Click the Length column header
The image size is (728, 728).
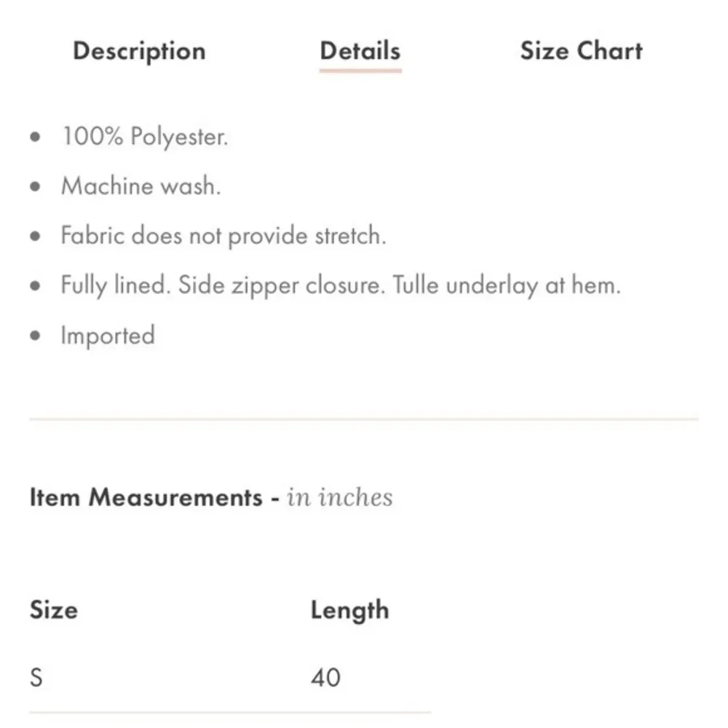[349, 610]
